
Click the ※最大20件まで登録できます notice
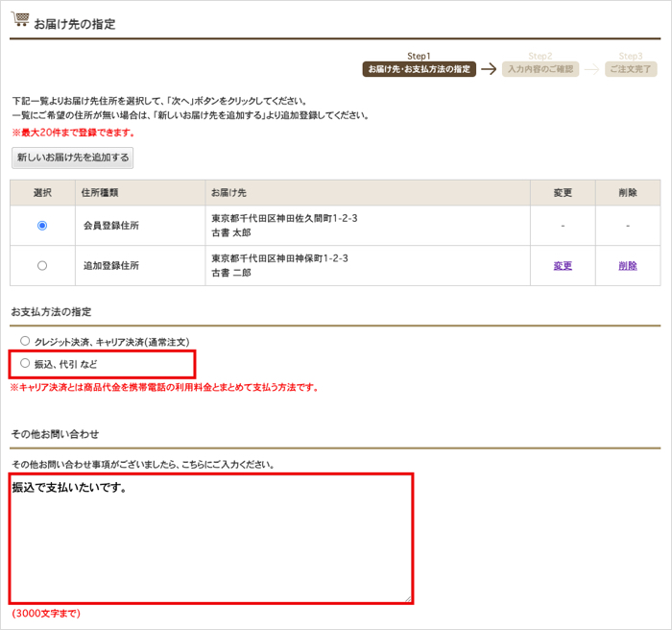(73, 133)
